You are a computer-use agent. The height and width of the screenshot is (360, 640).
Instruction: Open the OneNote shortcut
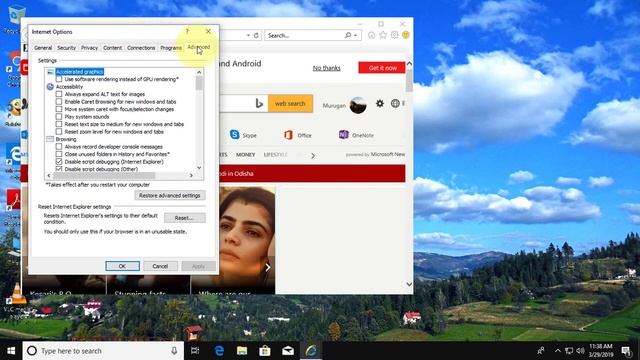coord(356,135)
